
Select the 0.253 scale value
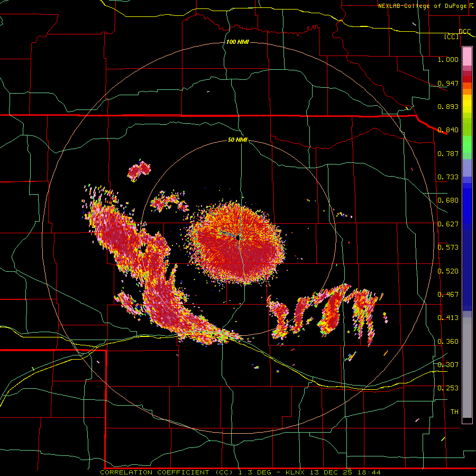pos(448,388)
